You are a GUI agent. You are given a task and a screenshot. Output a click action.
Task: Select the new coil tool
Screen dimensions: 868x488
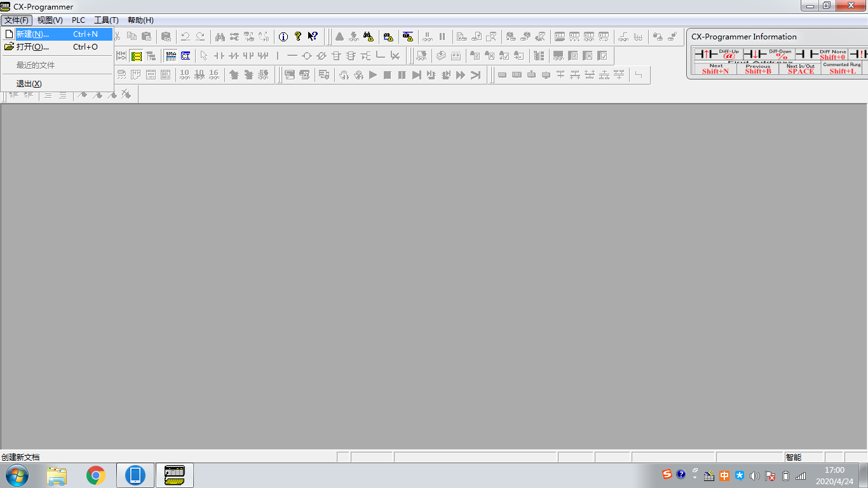[307, 56]
